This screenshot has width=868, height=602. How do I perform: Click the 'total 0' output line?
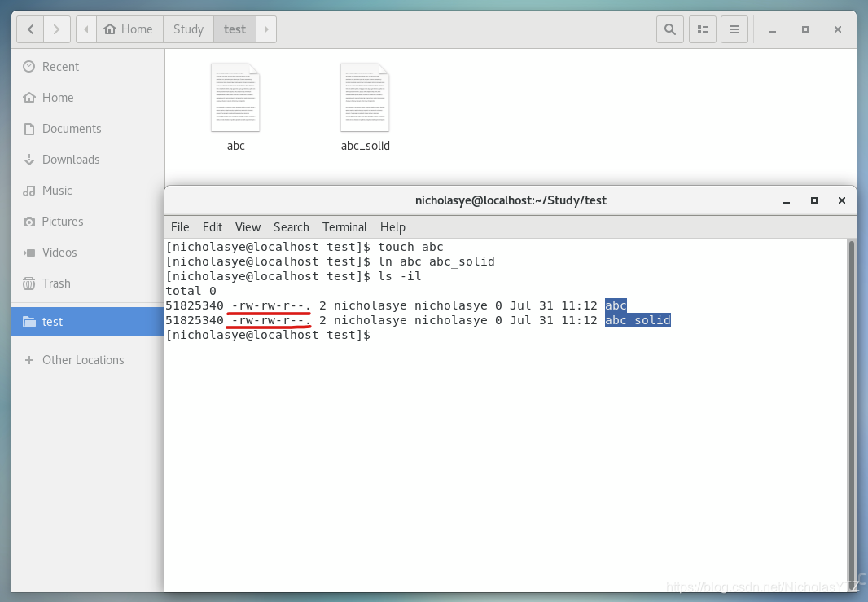(x=191, y=291)
